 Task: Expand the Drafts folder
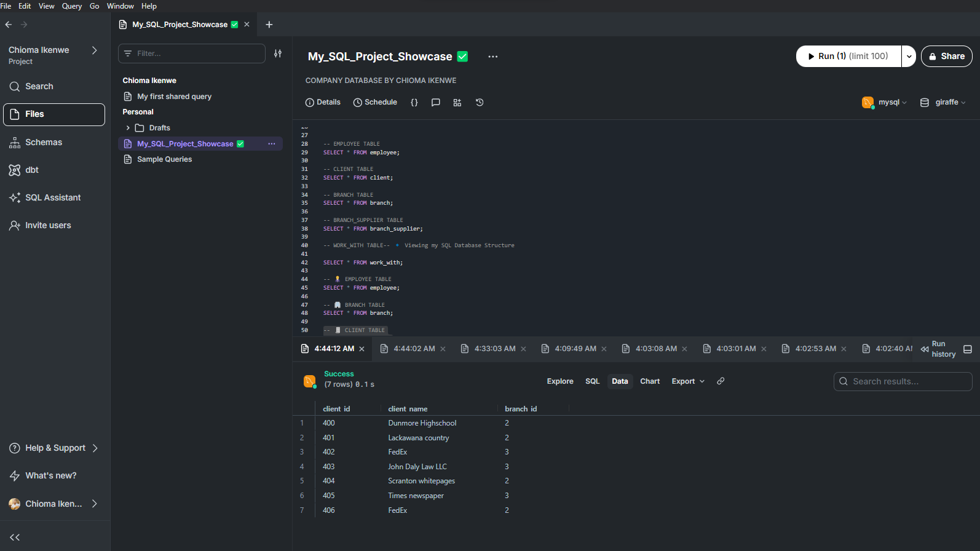click(128, 128)
